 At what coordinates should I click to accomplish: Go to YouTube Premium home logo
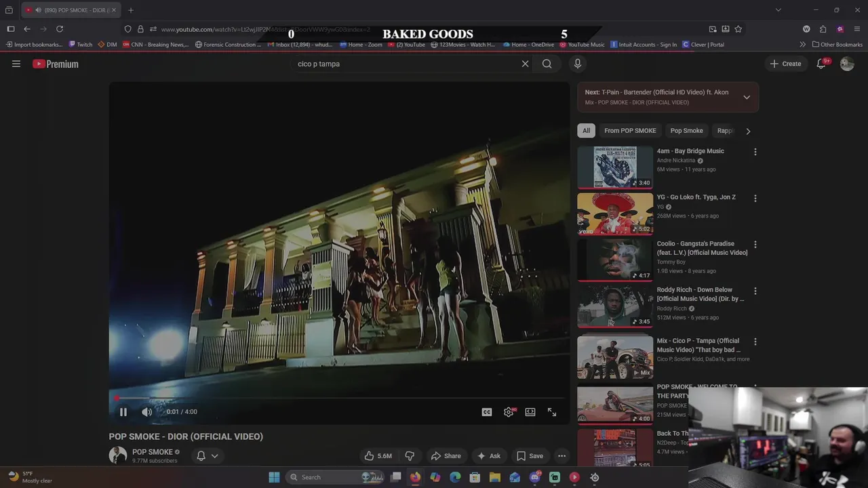(56, 64)
